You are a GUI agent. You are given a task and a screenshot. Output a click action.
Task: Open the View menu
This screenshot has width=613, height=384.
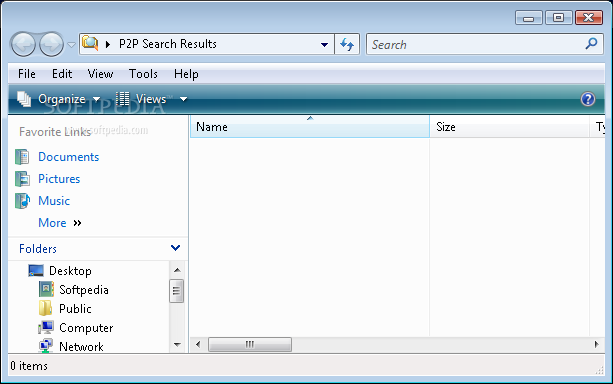[100, 74]
